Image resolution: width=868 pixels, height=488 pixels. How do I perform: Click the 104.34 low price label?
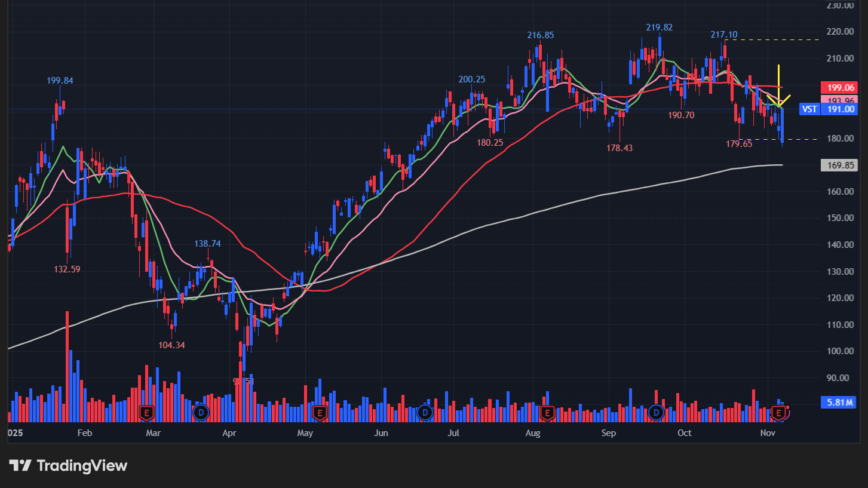(x=171, y=345)
